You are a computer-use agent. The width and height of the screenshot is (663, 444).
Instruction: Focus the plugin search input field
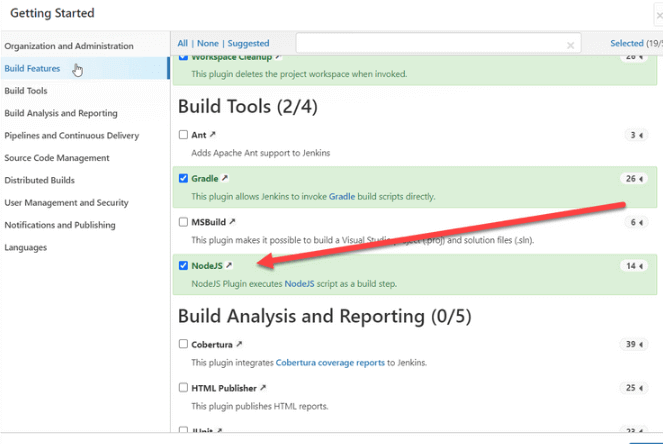click(x=438, y=43)
